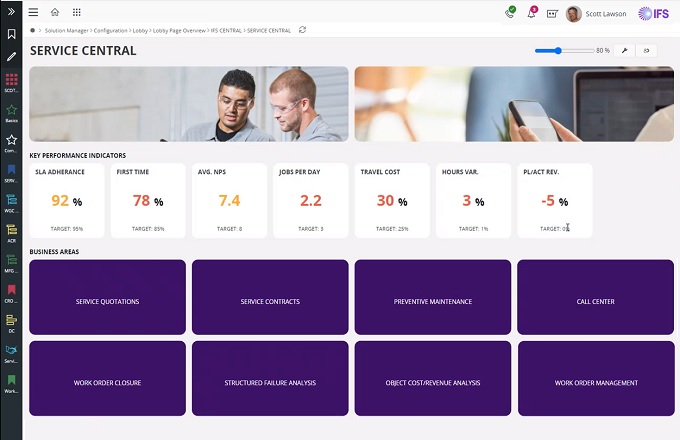The image size is (680, 440).
Task: Open the First Time KPI card
Action: point(148,200)
